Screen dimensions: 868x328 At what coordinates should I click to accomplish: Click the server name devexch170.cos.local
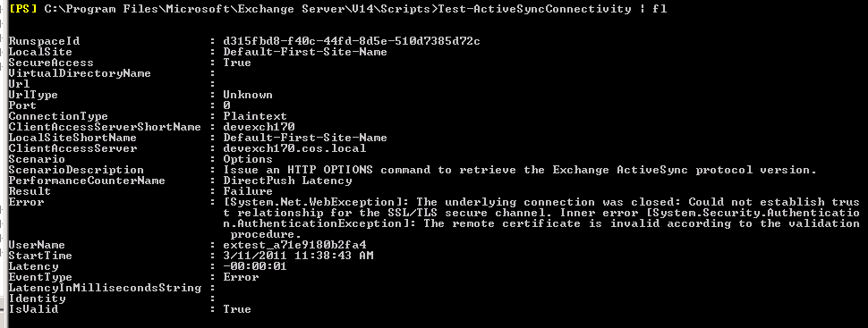[x=294, y=148]
